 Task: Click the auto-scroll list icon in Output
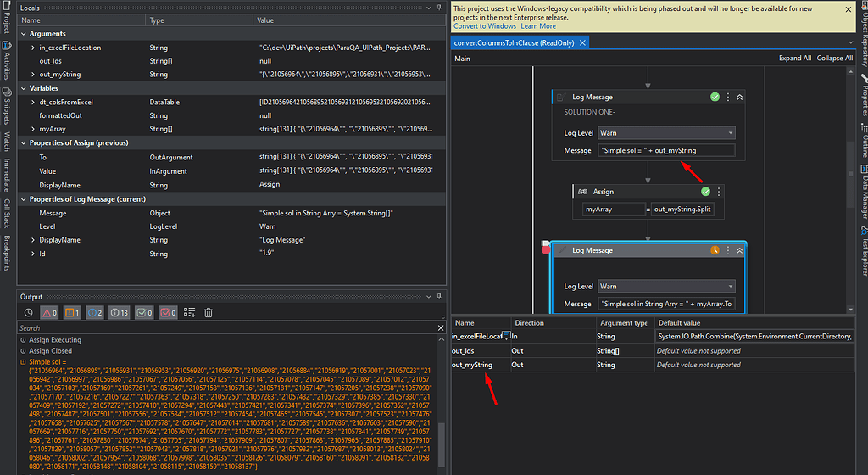point(189,313)
